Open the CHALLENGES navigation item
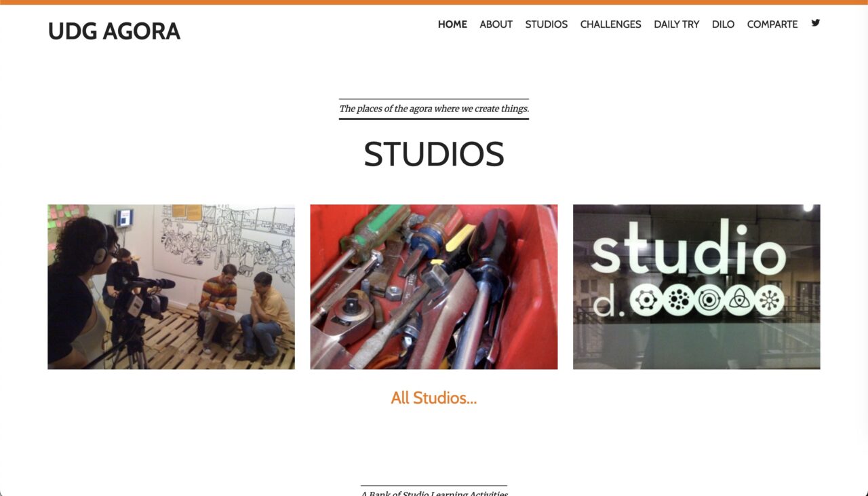This screenshot has height=496, width=868. (610, 24)
